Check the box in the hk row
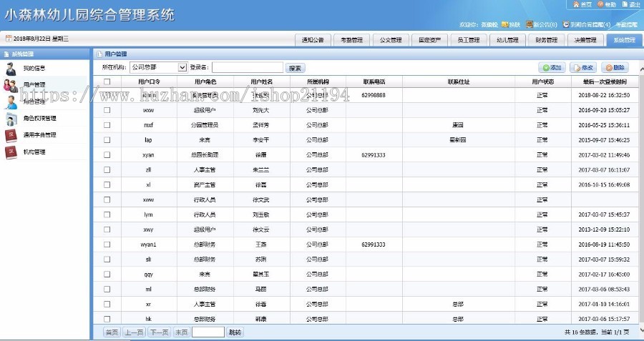 tap(107, 319)
